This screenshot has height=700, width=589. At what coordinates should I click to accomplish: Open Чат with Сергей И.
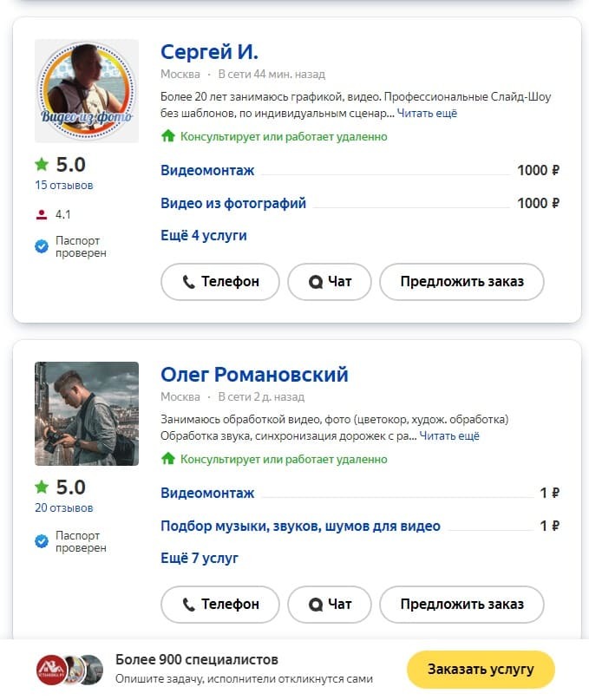pos(330,282)
